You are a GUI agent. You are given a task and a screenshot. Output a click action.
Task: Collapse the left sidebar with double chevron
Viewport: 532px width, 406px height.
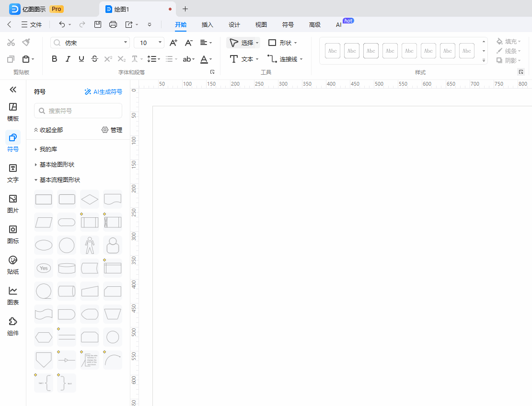click(13, 90)
